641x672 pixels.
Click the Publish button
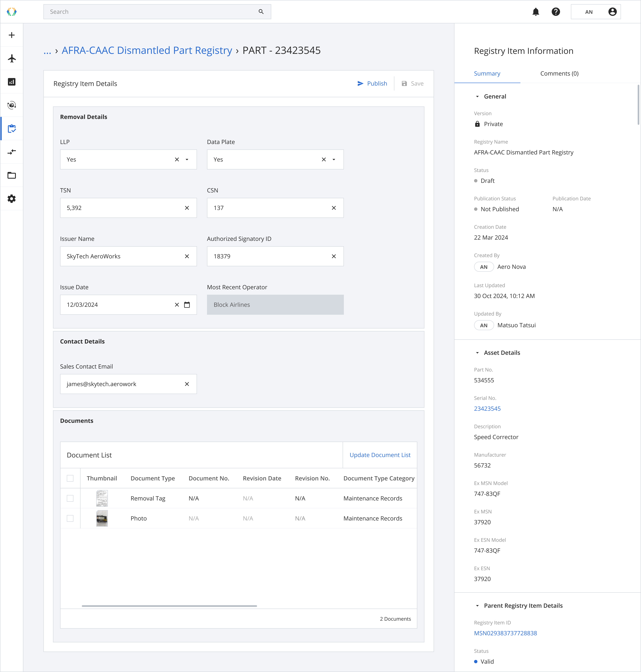click(x=372, y=84)
